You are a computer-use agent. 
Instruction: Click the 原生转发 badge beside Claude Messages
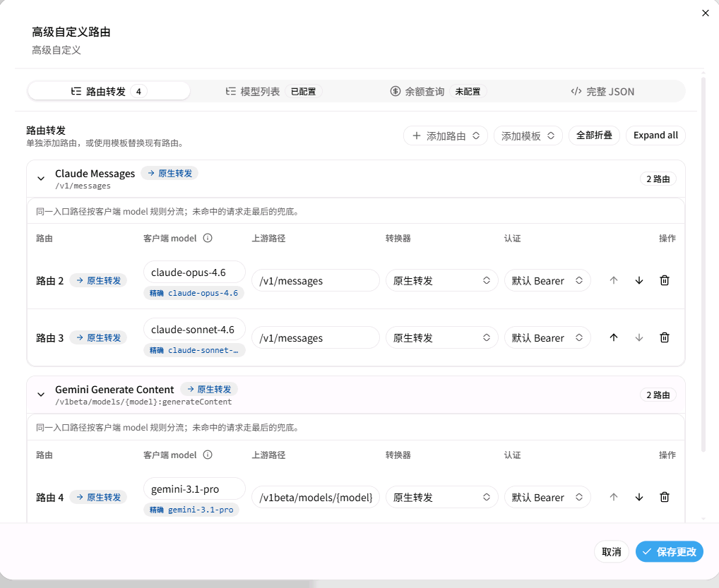[x=170, y=173]
